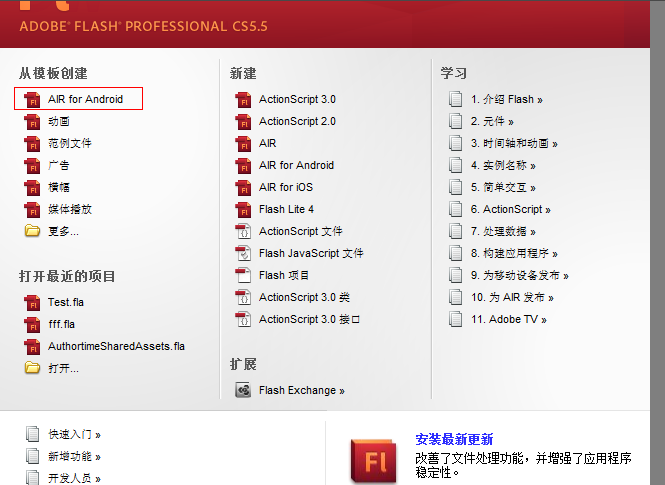Screen dimensions: 665x485
Task: Click the icon beside Flash JavaScript 文件
Action: 243,254
